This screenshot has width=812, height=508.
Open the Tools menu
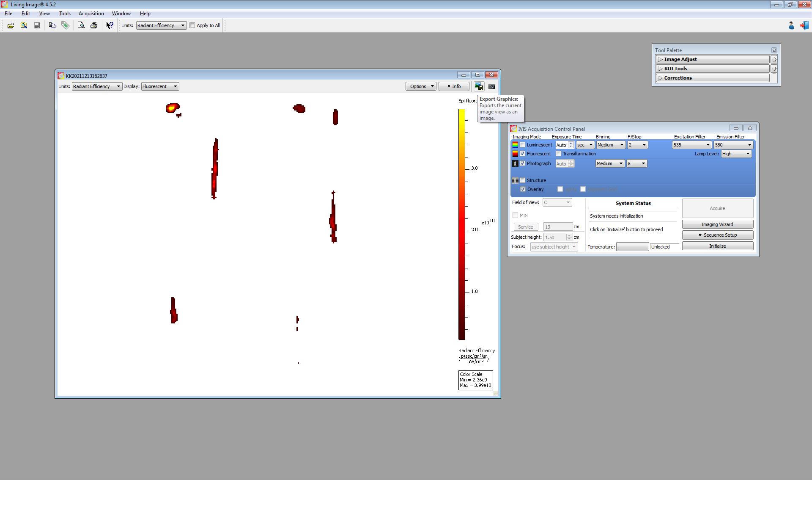[65, 14]
